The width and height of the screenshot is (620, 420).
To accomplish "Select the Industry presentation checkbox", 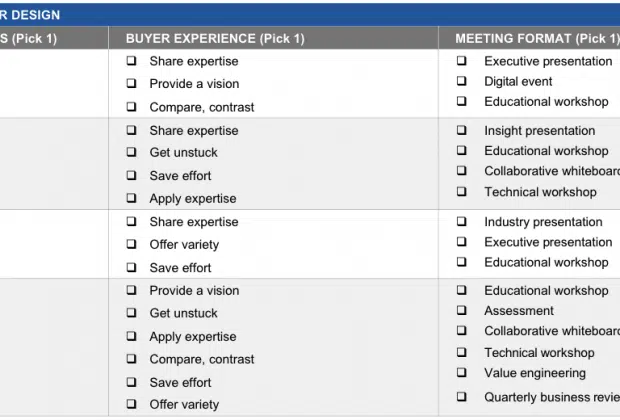I will pyautogui.click(x=461, y=221).
